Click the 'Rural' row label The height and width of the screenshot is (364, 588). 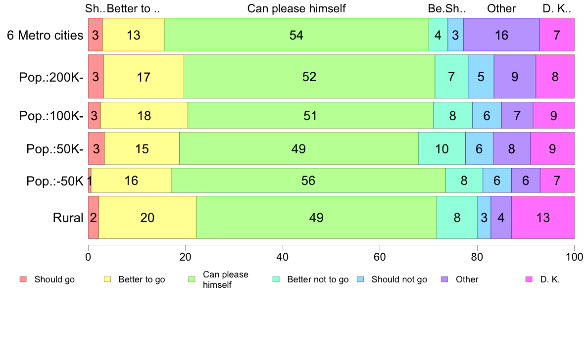[68, 218]
